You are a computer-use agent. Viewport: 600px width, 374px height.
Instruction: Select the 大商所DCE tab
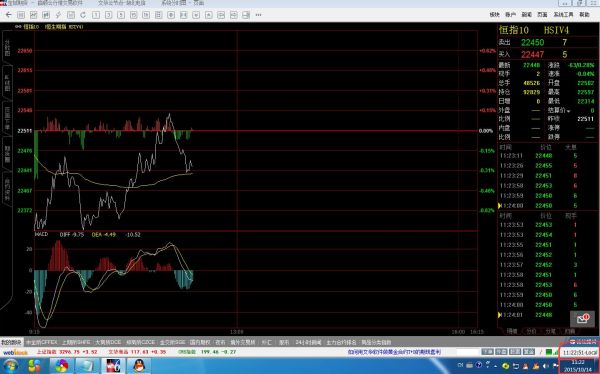pyautogui.click(x=108, y=342)
